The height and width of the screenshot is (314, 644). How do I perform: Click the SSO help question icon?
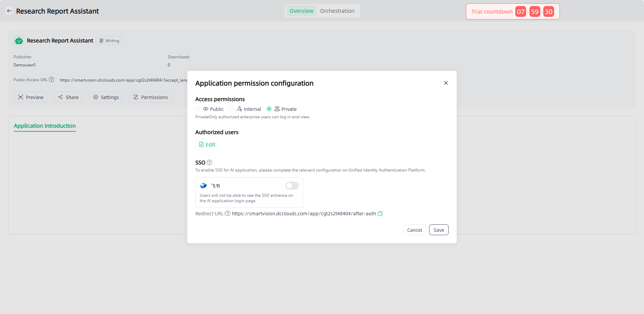point(210,162)
